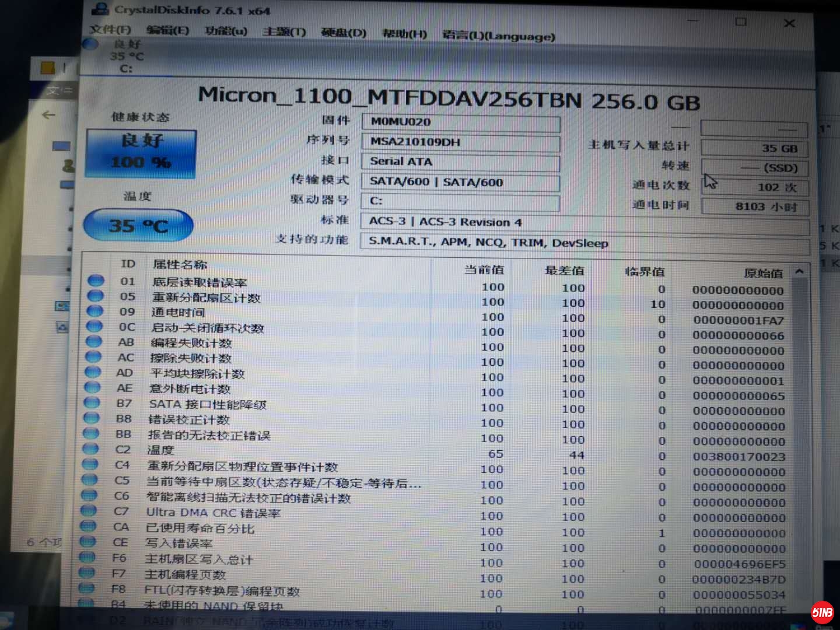
Task: Open the 硬盘(D) menu
Action: pos(344,33)
